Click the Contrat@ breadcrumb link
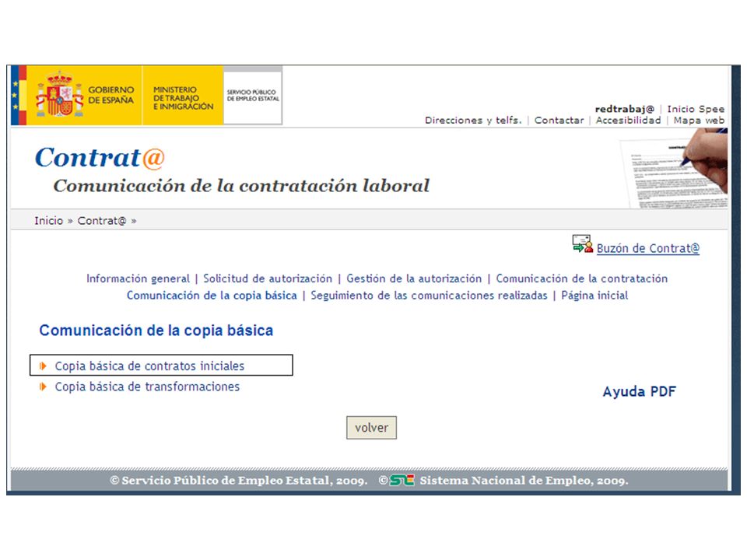747x560 pixels. pos(102,220)
